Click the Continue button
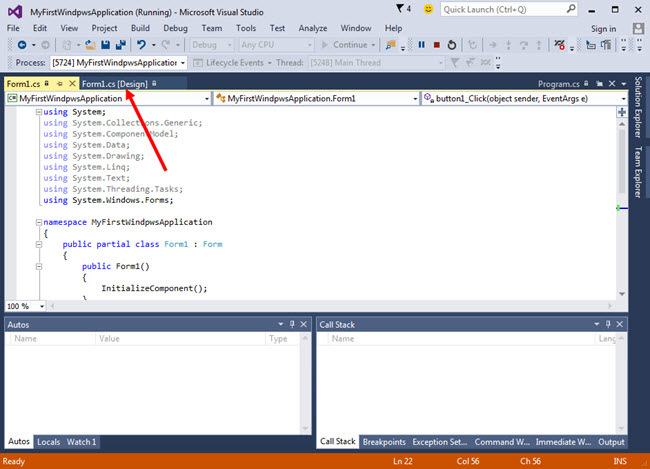This screenshot has height=469, width=650. click(345, 45)
